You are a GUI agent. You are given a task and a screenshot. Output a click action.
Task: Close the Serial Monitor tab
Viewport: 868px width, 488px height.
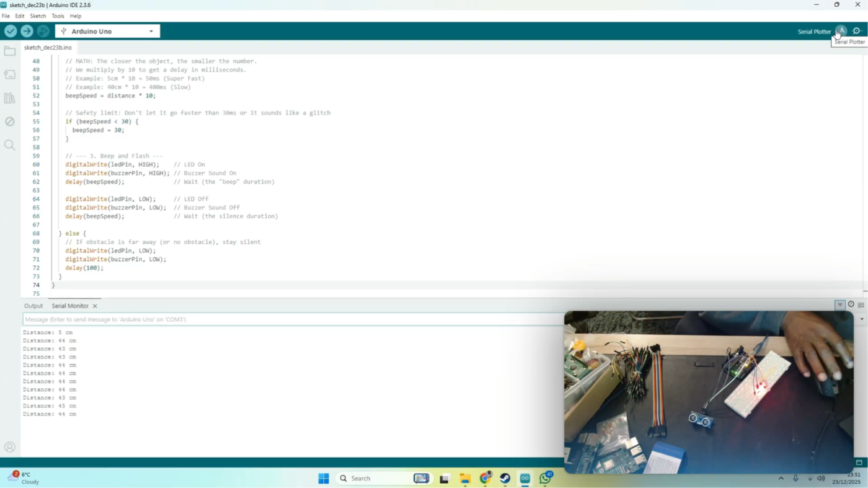coord(95,306)
